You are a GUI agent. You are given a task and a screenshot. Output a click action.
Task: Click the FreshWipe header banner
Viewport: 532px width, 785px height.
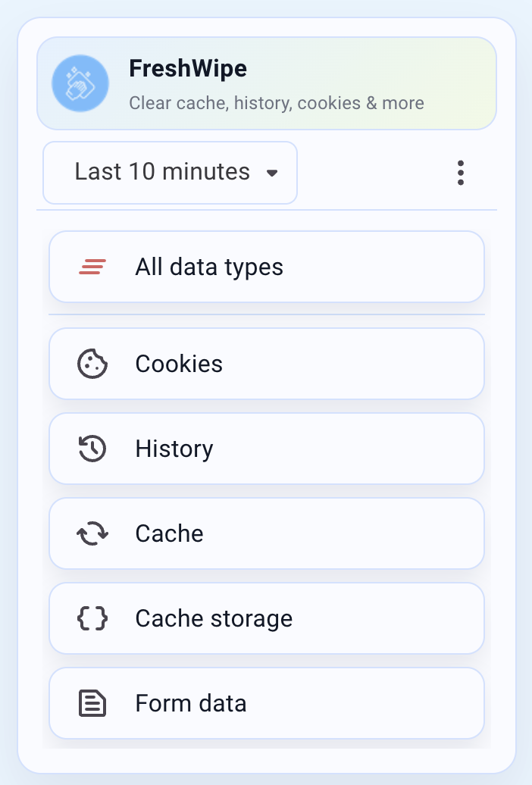click(266, 83)
